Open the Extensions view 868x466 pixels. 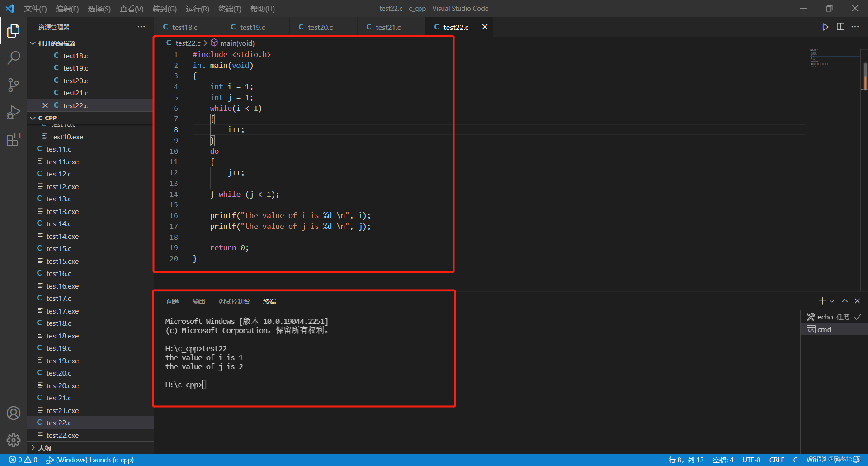14,139
